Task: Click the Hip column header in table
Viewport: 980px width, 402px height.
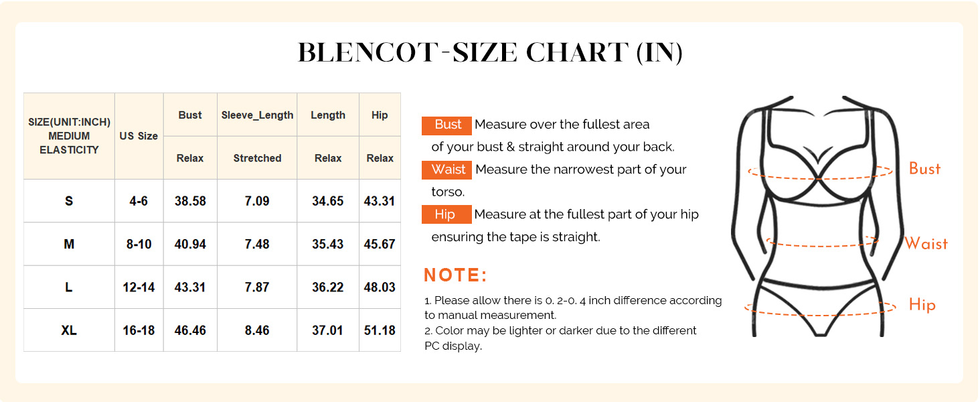Action: tap(380, 115)
